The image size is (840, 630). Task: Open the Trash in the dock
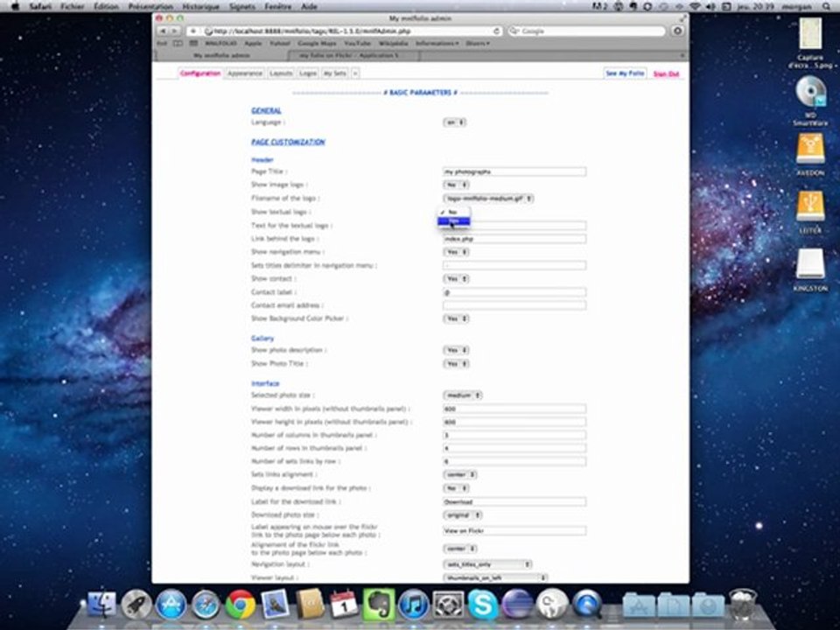tap(743, 605)
